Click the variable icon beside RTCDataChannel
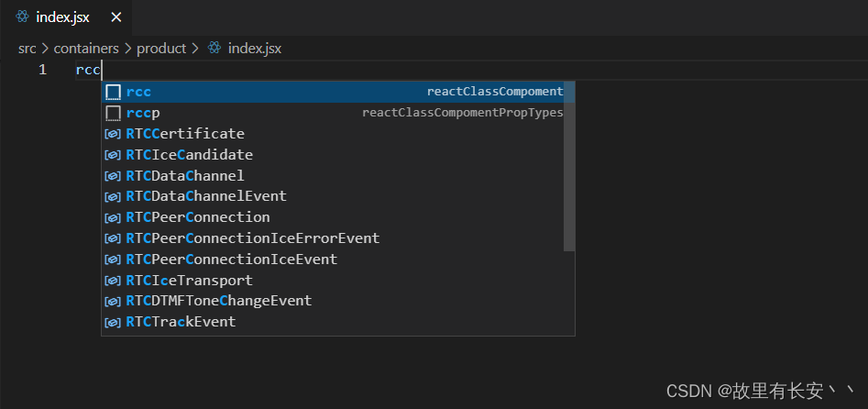 [x=113, y=176]
